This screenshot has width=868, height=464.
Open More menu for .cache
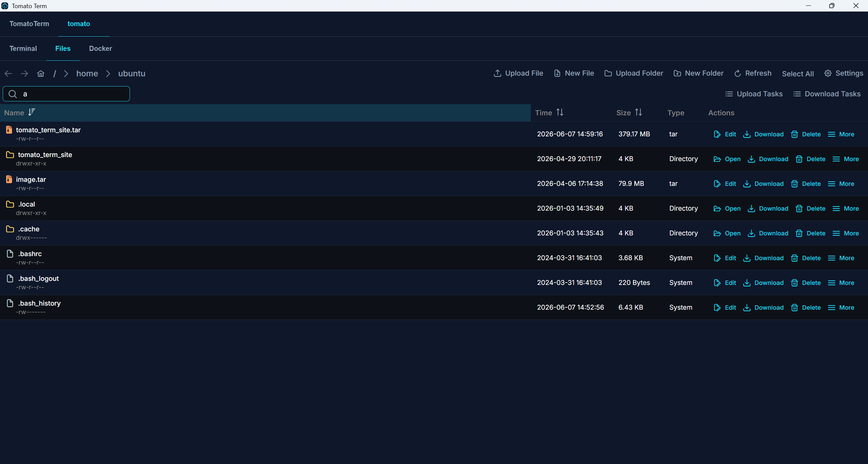[x=846, y=233]
